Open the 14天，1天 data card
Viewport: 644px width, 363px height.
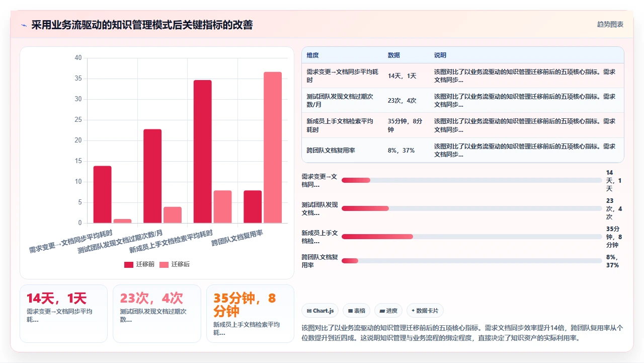pyautogui.click(x=63, y=314)
